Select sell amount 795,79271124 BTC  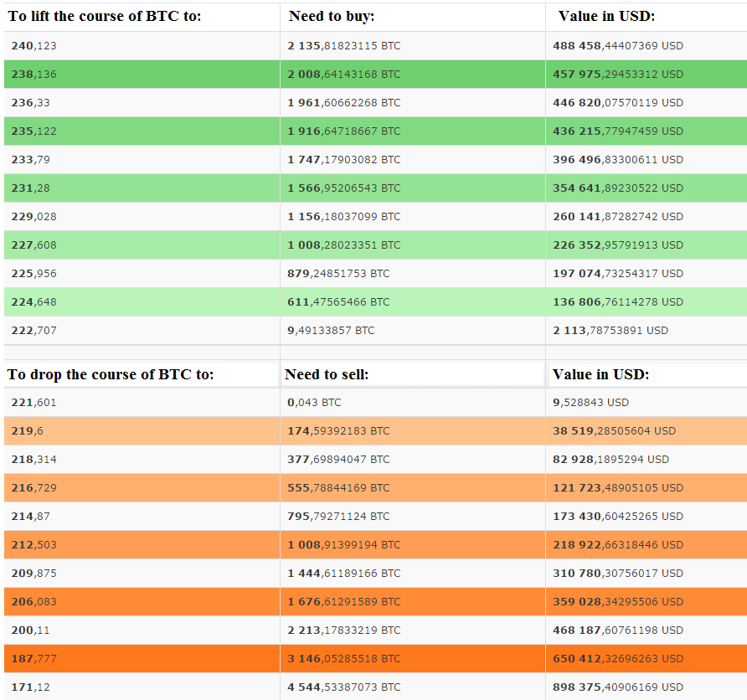[338, 517]
